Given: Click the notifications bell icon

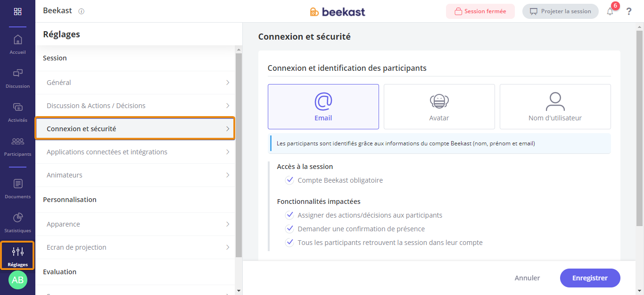Looking at the screenshot, I should click(610, 11).
